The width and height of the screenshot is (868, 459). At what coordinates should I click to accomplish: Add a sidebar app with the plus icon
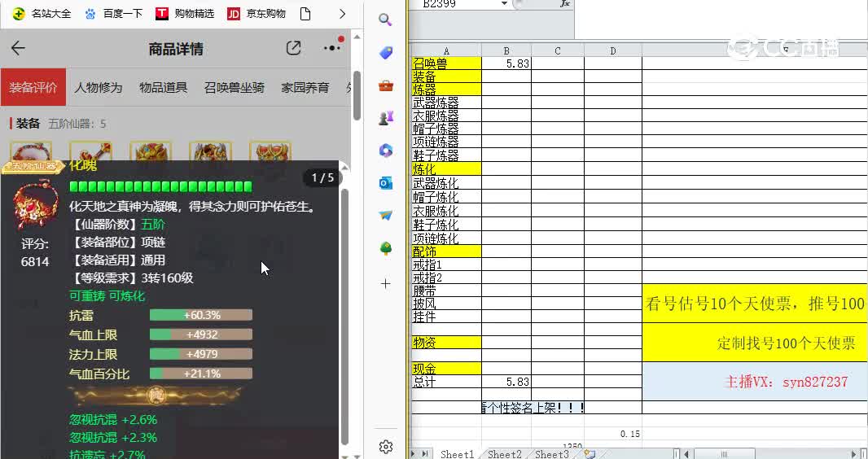point(386,284)
